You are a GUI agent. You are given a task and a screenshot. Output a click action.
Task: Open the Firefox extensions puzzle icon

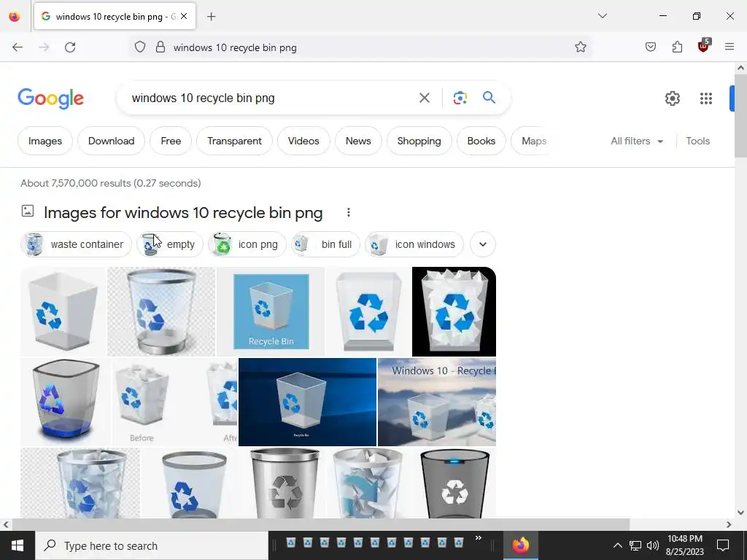click(677, 47)
